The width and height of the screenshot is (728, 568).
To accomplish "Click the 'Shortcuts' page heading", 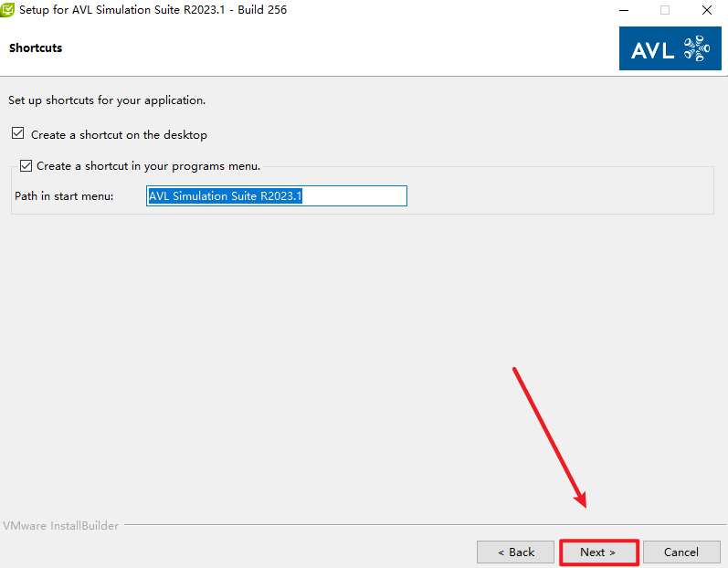I will pyautogui.click(x=36, y=47).
